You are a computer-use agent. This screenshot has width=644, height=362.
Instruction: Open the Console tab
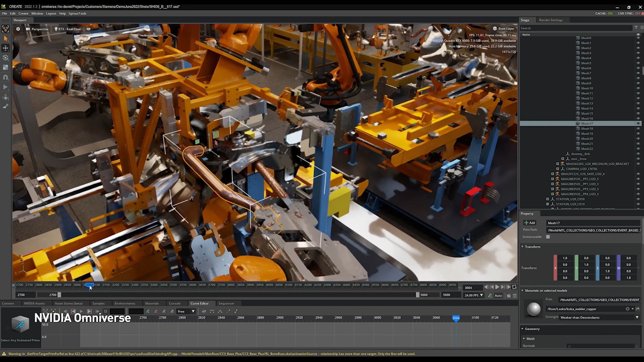point(175,303)
